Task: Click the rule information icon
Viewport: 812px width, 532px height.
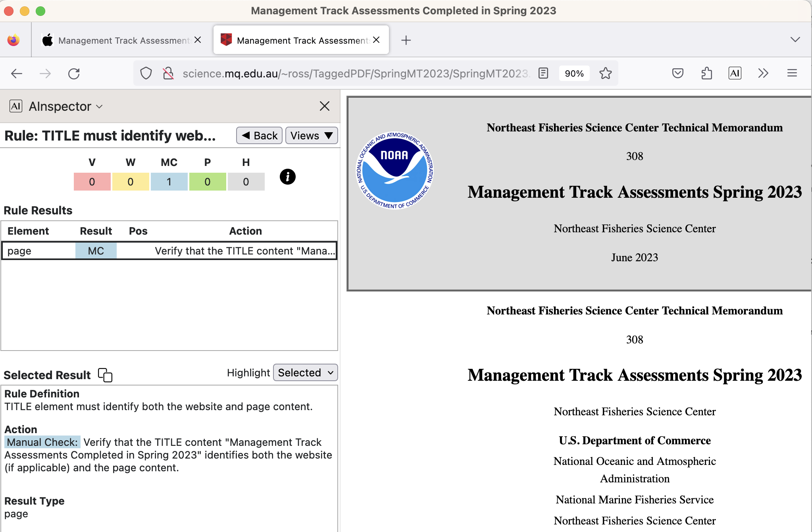Action: [x=287, y=177]
